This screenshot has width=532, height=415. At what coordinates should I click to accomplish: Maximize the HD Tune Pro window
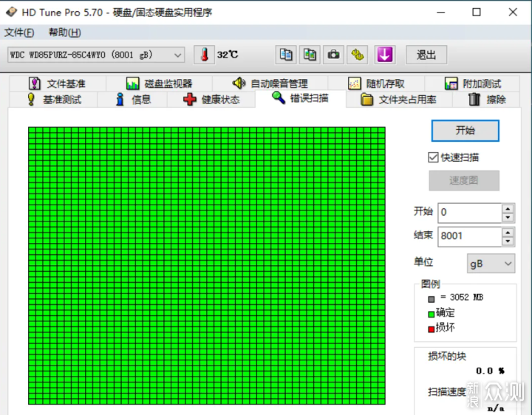click(x=477, y=13)
